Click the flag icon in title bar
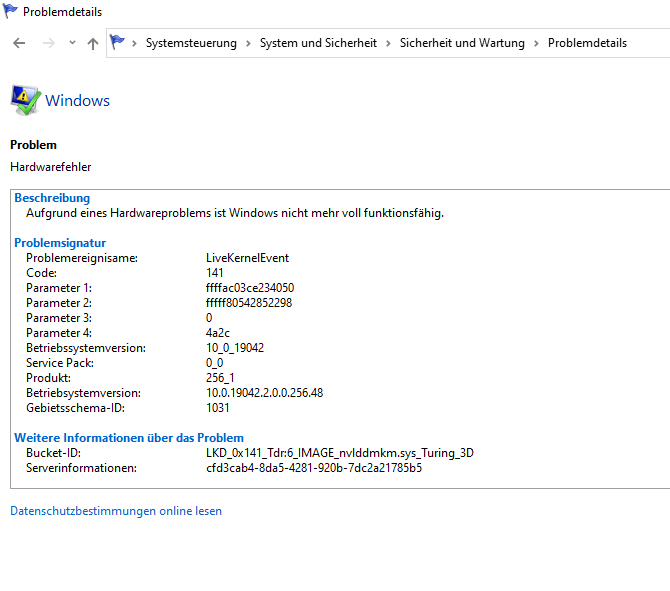 (10, 11)
